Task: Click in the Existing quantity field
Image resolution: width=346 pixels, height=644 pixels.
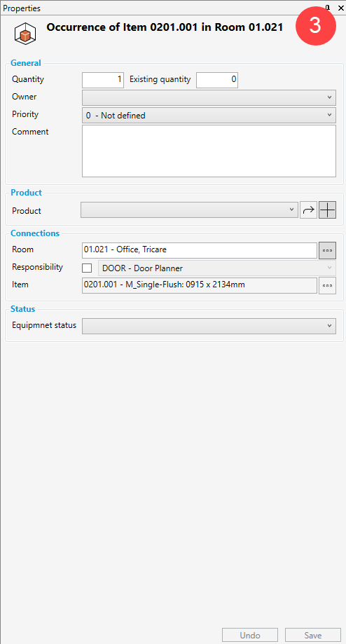Action: pyautogui.click(x=217, y=80)
